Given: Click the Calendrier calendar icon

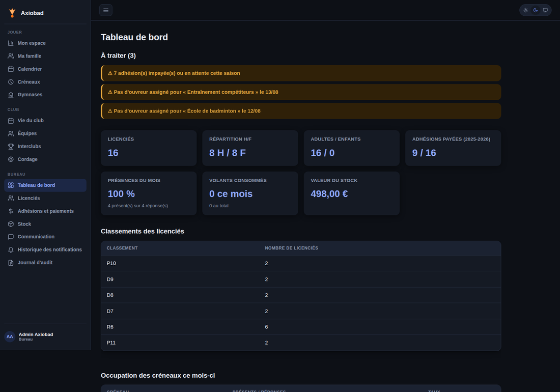Looking at the screenshot, I should pyautogui.click(x=11, y=69).
